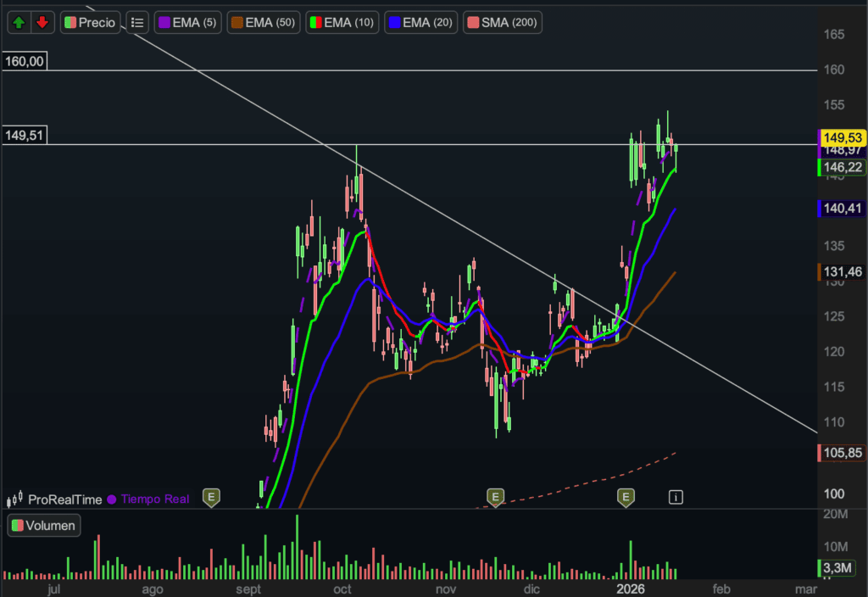Click the earnings marker near late November

click(495, 497)
